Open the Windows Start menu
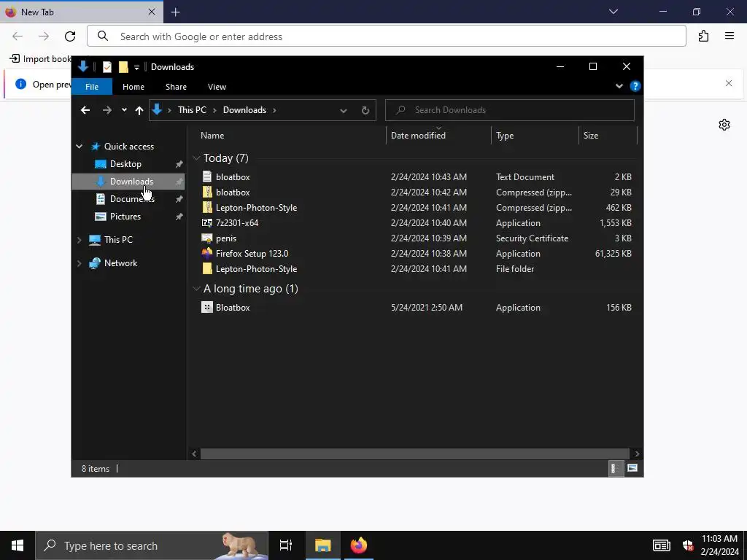This screenshot has height=560, width=747. (18, 545)
